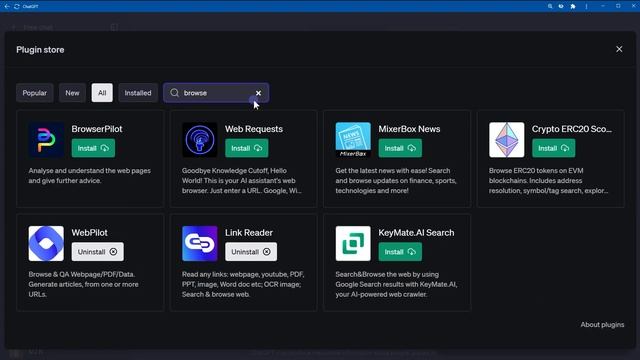This screenshot has height=360, width=640.
Task: Reload the page with refresh icon
Action: [17, 6]
